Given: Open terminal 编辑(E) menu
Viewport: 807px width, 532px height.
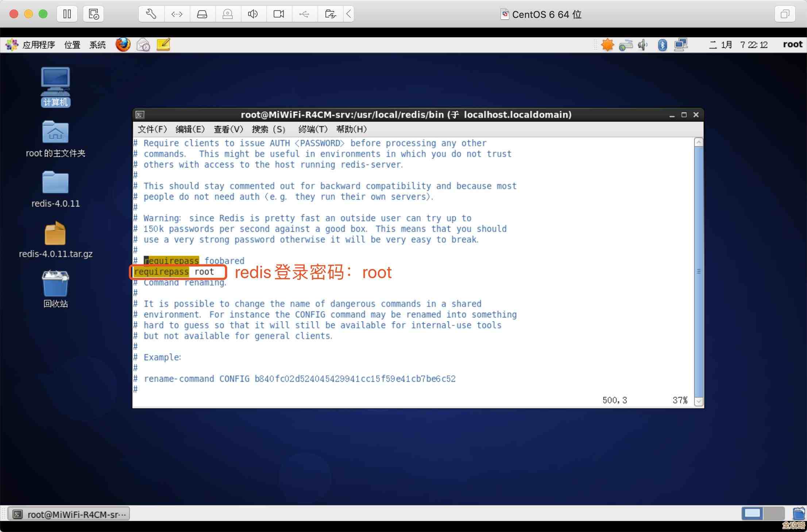Looking at the screenshot, I should pyautogui.click(x=190, y=129).
